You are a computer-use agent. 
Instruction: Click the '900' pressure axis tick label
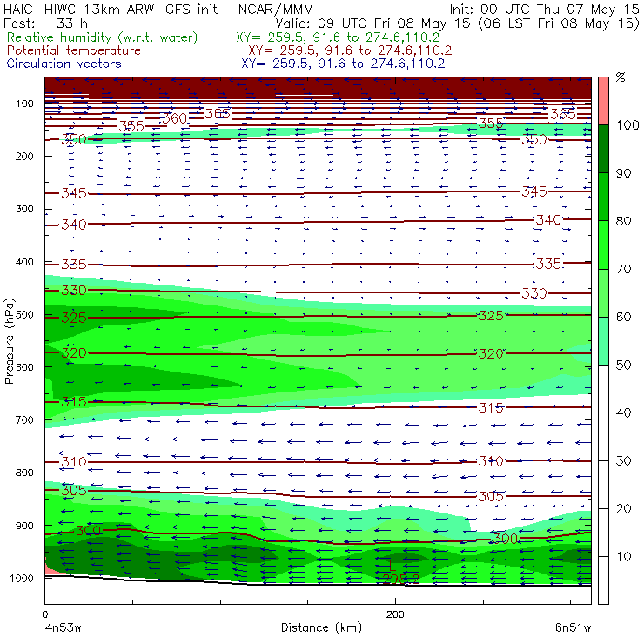click(24, 526)
